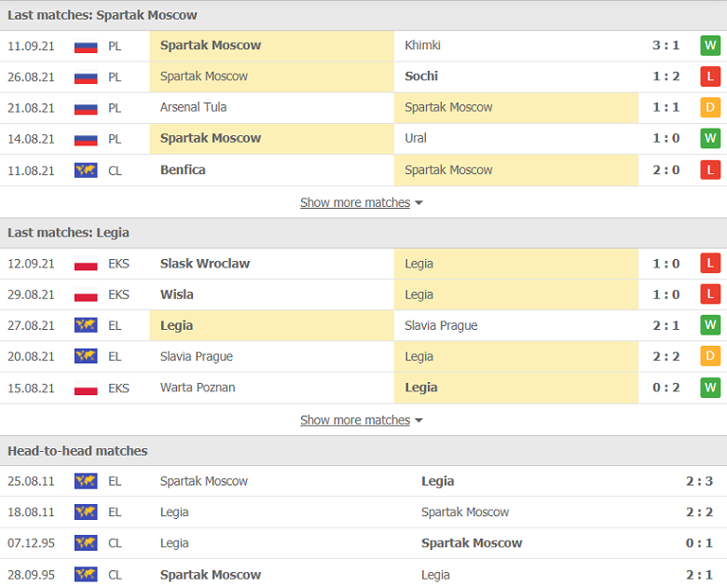Click 2 : 2 score of 20.08.21 match
Screen dimensions: 727x588
[x=665, y=357]
